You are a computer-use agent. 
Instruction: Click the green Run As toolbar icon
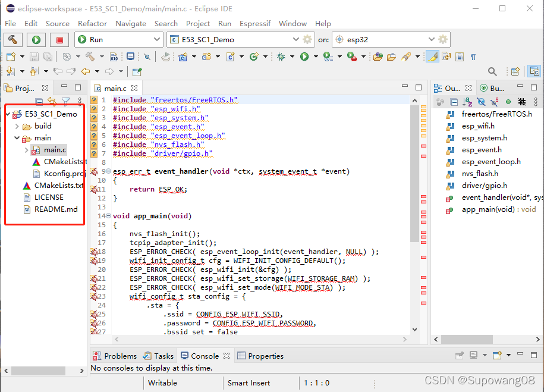(x=304, y=57)
